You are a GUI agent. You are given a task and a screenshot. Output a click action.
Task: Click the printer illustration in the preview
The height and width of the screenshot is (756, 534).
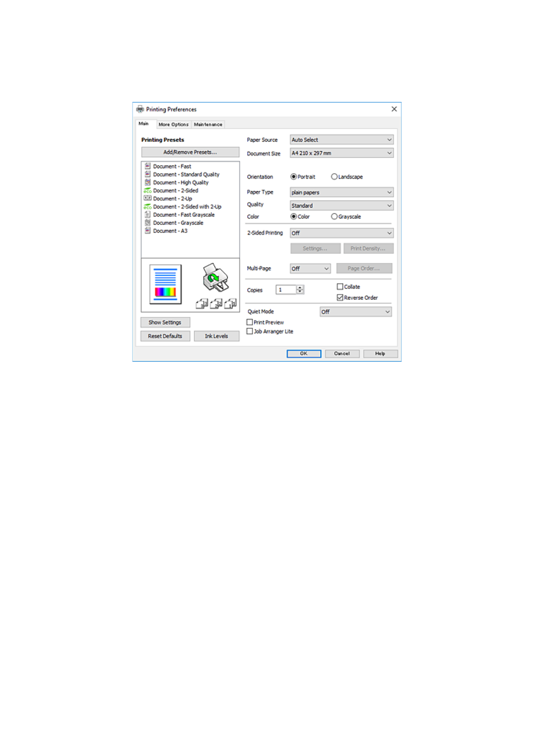(216, 277)
